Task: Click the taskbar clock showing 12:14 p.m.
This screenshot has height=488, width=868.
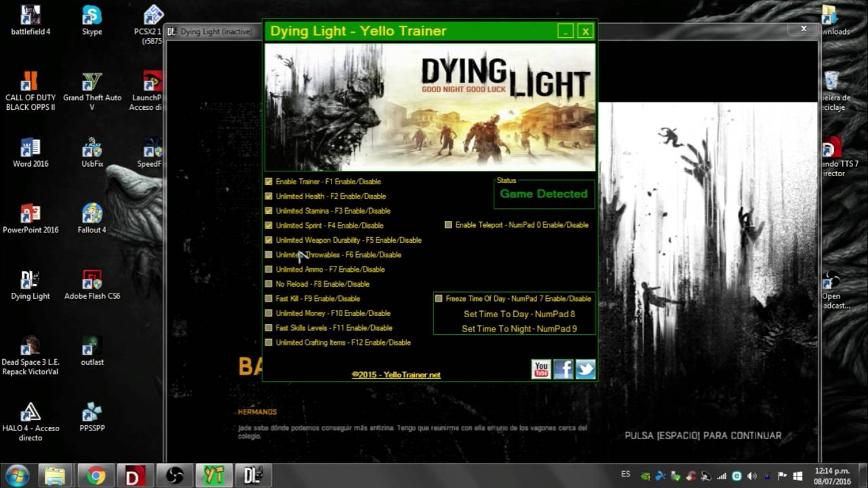Action: [832, 476]
